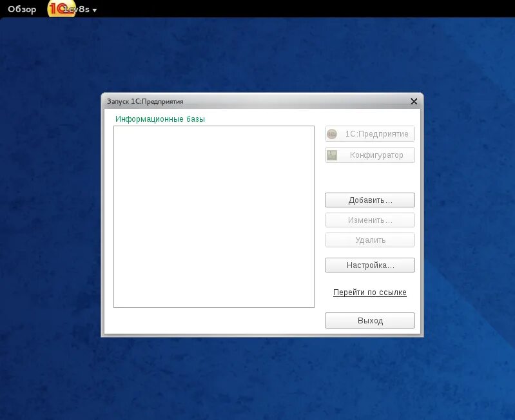This screenshot has width=515, height=420.
Task: Click inside the empty Информационные базы list
Action: 214,216
